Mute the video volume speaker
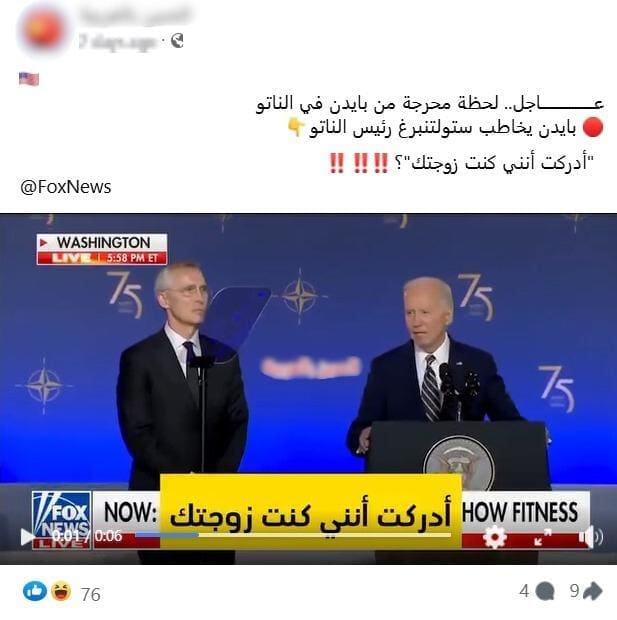The image size is (617, 620). pos(591,537)
